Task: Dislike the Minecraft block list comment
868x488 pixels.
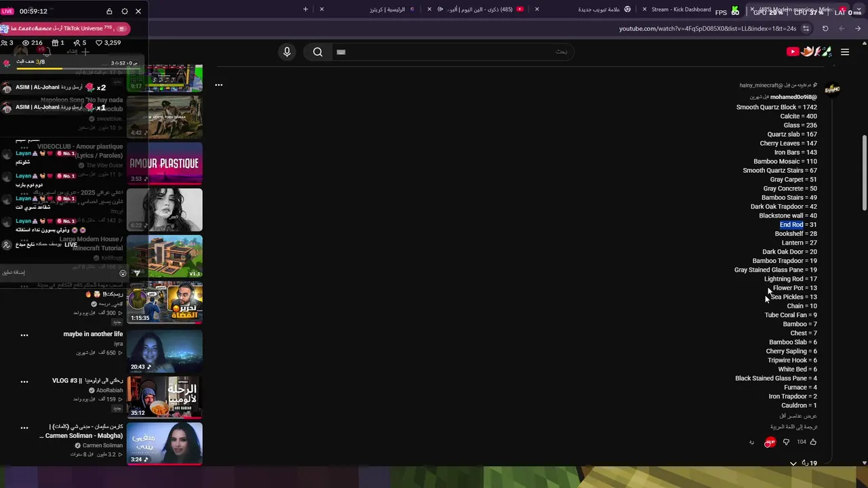Action: click(786, 442)
